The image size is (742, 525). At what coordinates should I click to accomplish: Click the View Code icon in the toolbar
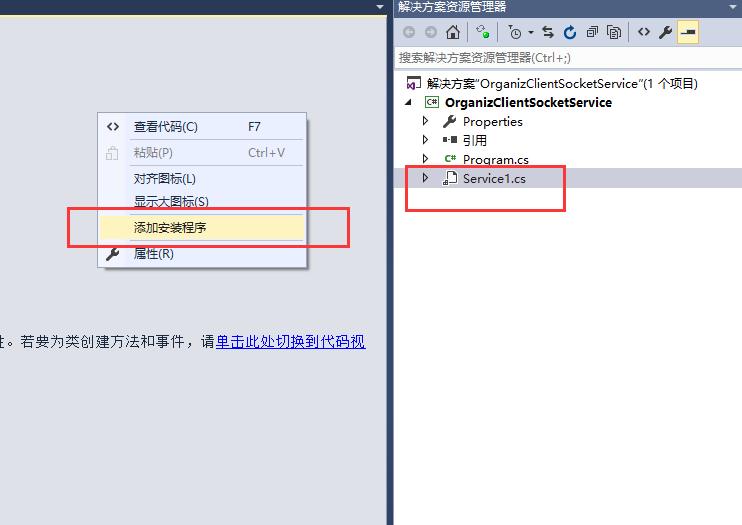[644, 32]
